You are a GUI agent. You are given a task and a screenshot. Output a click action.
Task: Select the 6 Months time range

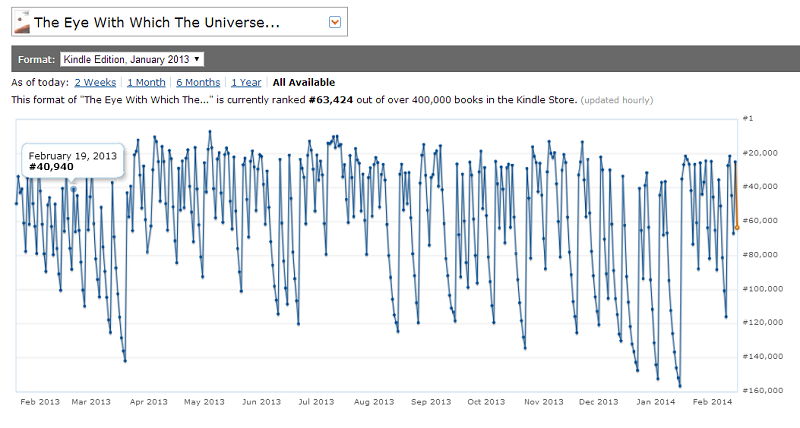pyautogui.click(x=199, y=82)
